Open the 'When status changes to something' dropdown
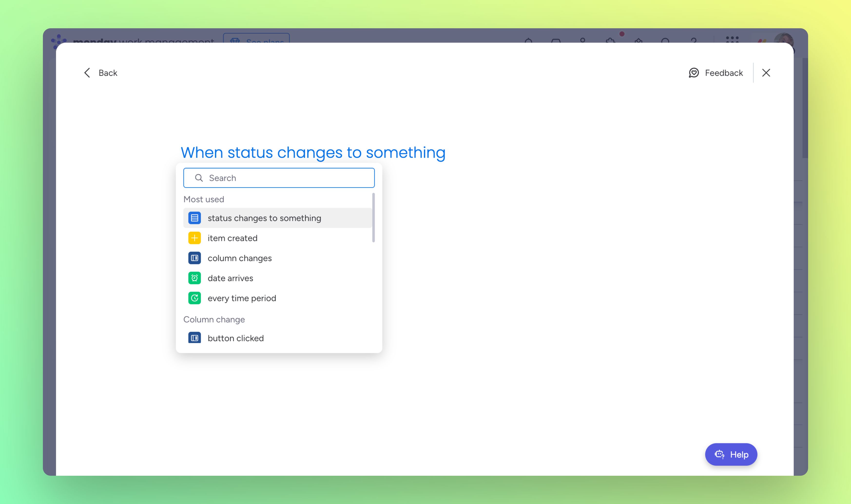851x504 pixels. tap(313, 153)
